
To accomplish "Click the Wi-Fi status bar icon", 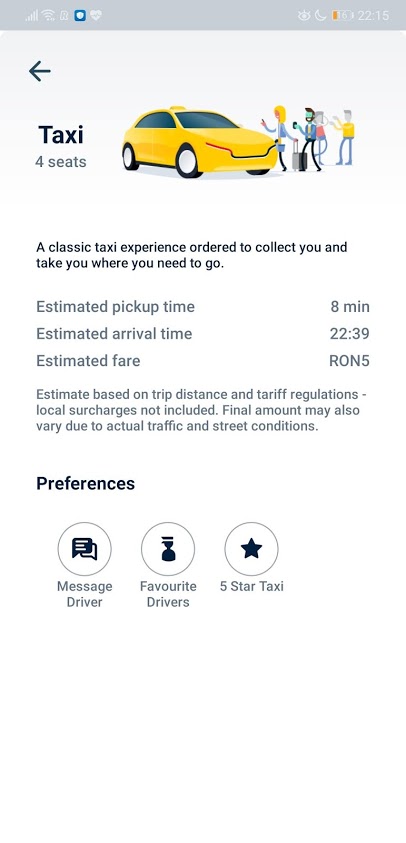I will point(48,16).
